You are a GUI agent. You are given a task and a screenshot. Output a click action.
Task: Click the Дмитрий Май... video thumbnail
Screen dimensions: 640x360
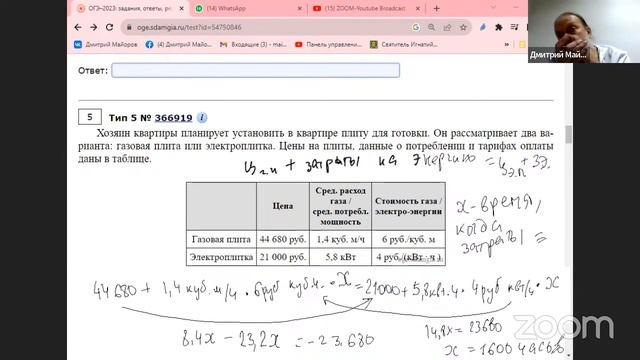click(584, 31)
